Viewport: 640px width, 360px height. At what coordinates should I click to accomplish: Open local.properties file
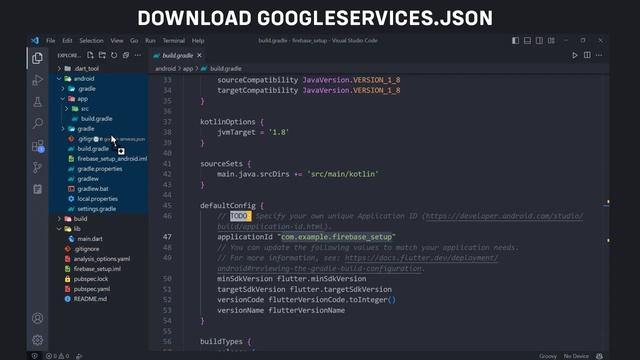point(98,199)
